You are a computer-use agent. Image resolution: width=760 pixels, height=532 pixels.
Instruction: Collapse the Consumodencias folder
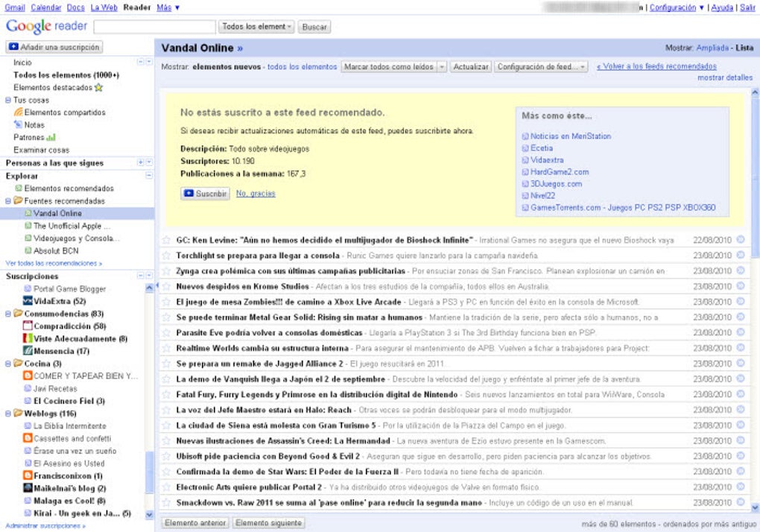(7, 314)
